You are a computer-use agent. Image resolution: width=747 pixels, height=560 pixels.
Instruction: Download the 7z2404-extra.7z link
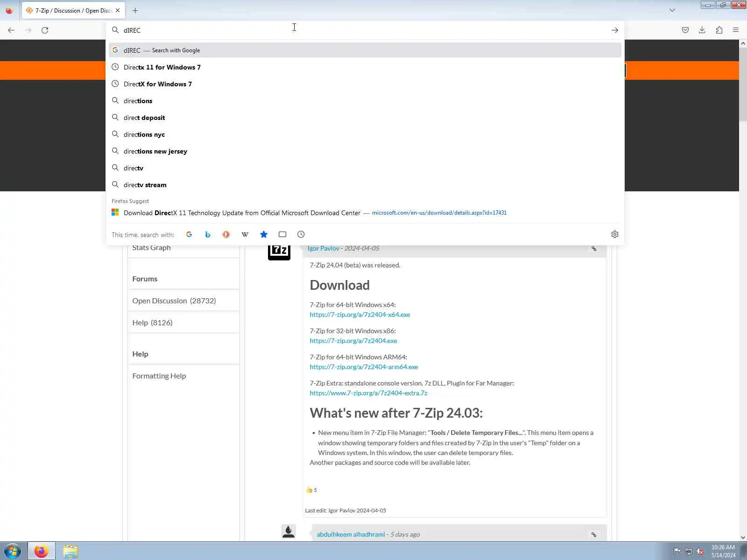point(368,393)
